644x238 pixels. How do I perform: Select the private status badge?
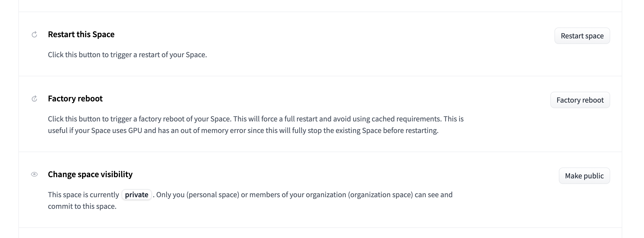tap(136, 195)
